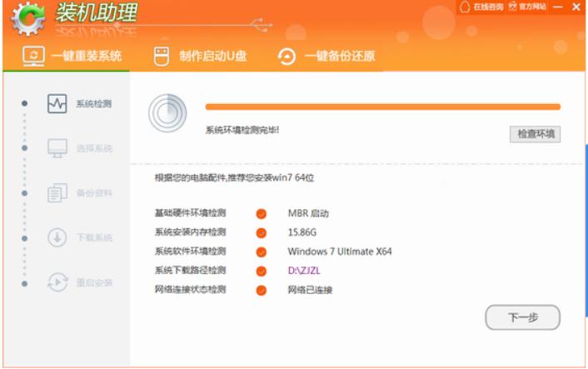Select the 备份资料 documents icon
Image resolution: width=588 pixels, height=369 pixels.
pos(57,192)
